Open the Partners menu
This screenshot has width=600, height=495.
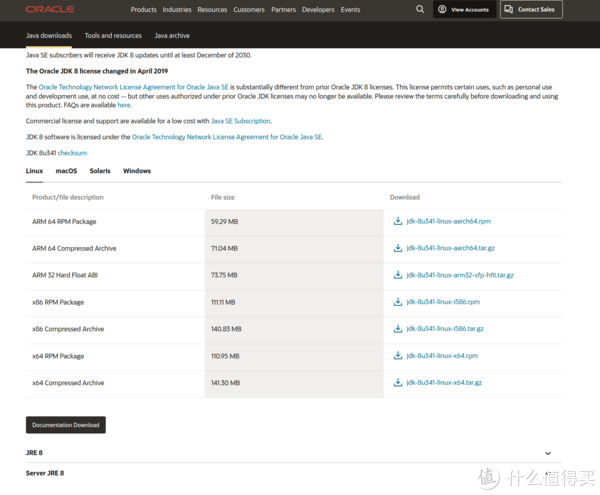284,10
